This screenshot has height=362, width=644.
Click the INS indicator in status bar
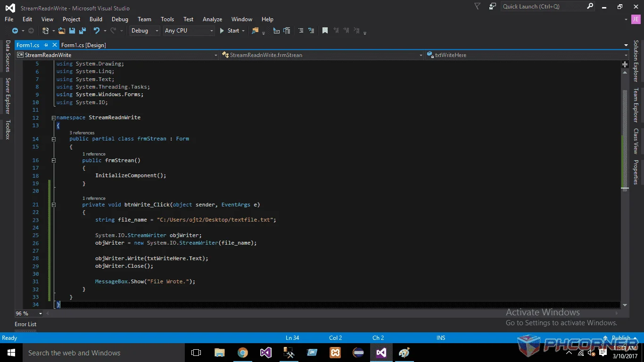[x=441, y=338]
